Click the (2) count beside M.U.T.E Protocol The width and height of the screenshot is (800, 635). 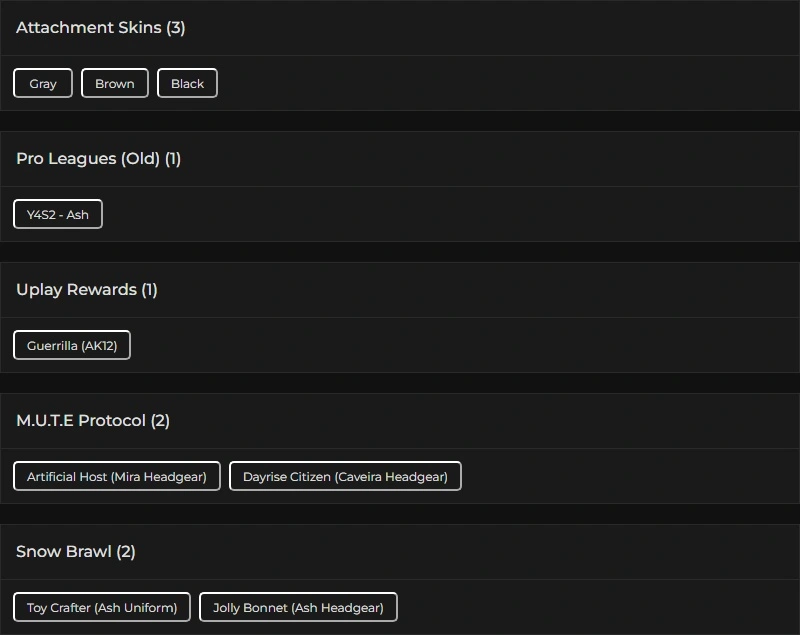pos(160,421)
